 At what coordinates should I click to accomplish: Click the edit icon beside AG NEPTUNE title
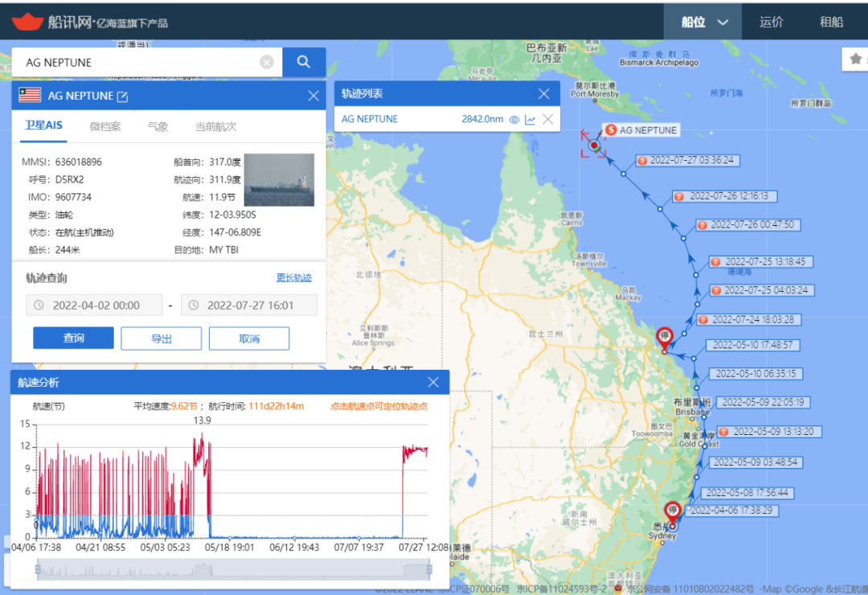pos(123,96)
